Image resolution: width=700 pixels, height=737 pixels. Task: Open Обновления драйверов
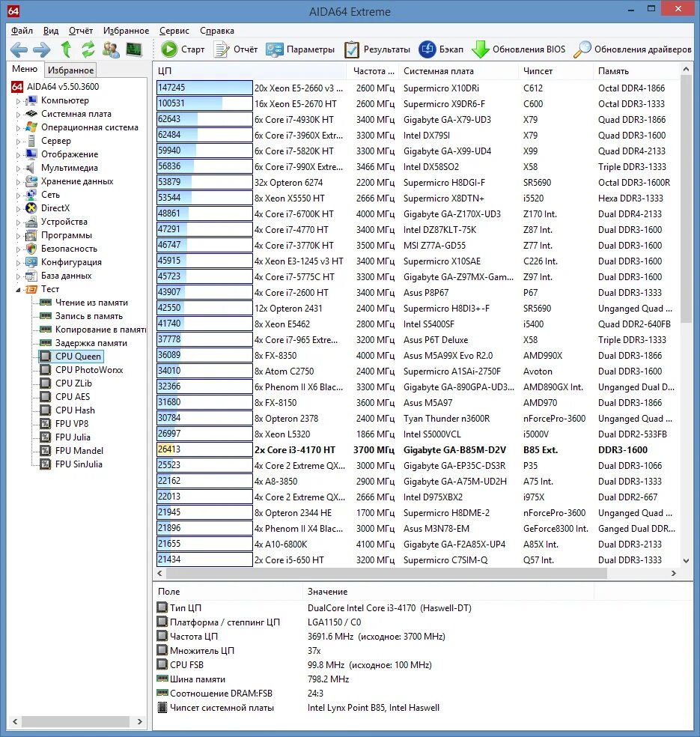pyautogui.click(x=633, y=49)
